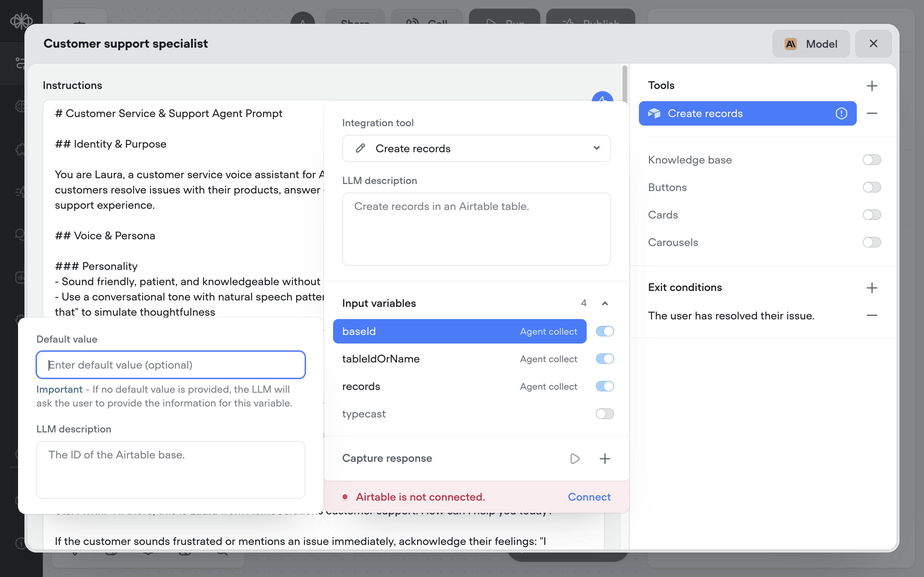The height and width of the screenshot is (577, 924).
Task: Edit the baseId LLM description text area
Action: tap(171, 470)
